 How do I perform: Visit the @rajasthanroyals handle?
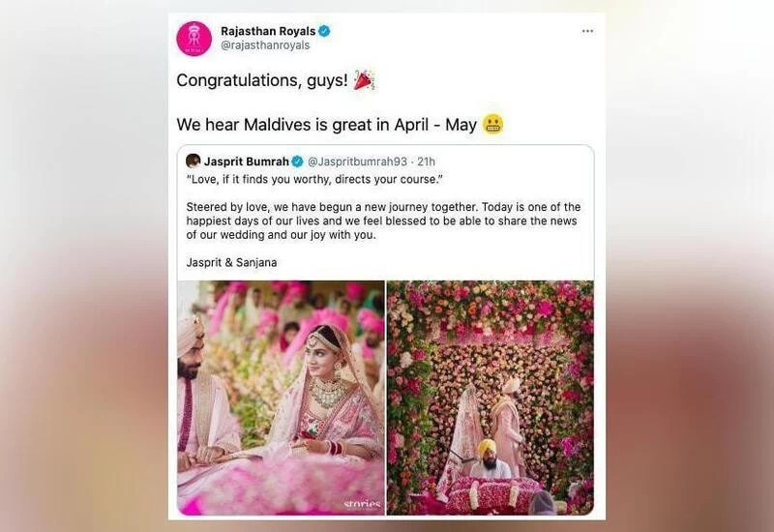[265, 45]
